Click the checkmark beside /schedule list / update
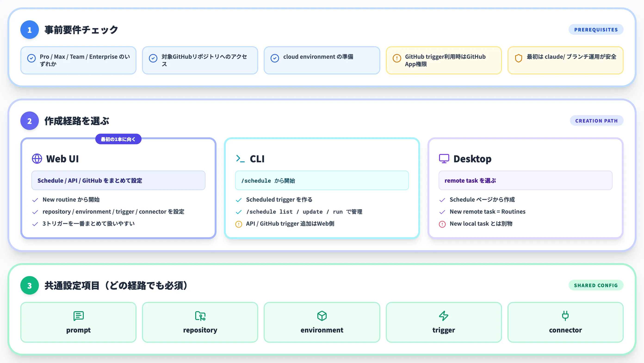The height and width of the screenshot is (363, 644). [x=239, y=212]
